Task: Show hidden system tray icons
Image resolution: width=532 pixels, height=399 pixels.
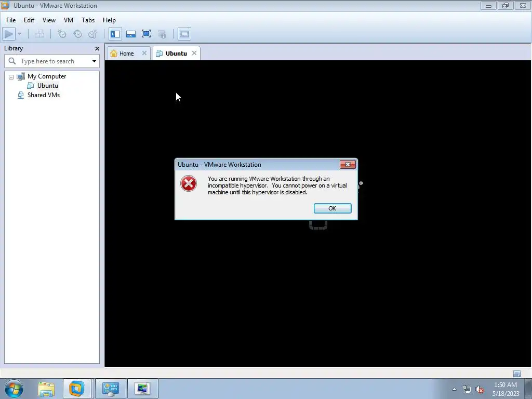Action: pos(454,389)
